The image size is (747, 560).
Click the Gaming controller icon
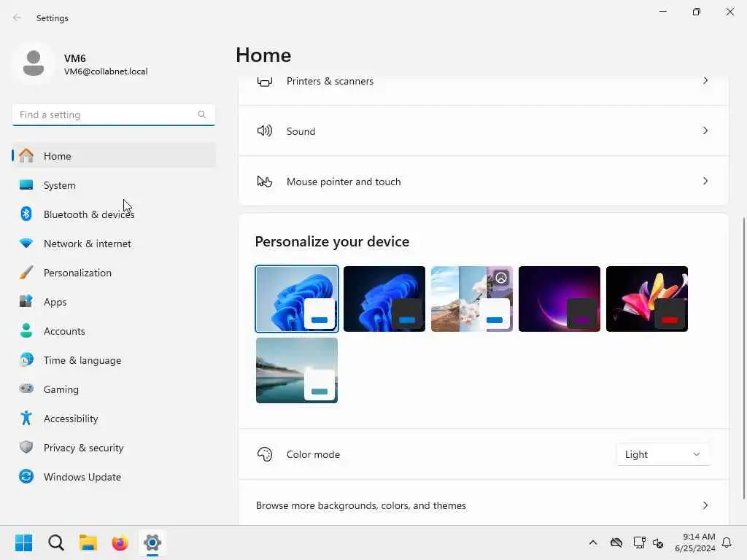click(x=26, y=389)
